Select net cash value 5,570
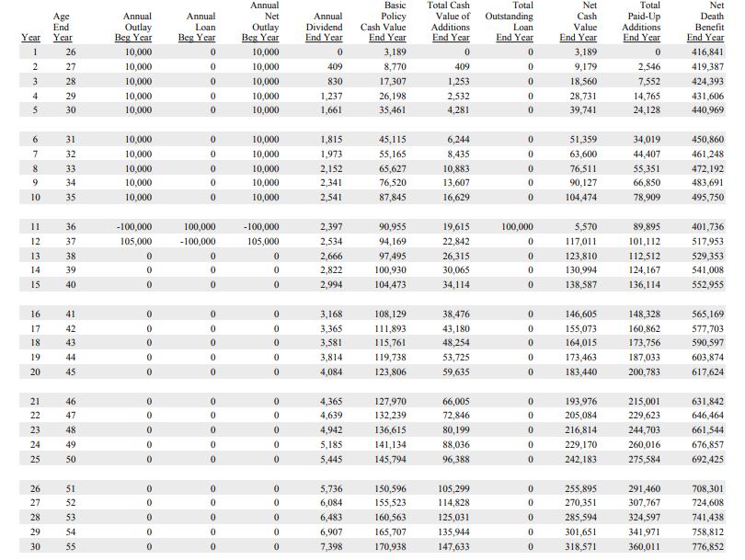Screen dimensions: 745x560 pos(586,227)
